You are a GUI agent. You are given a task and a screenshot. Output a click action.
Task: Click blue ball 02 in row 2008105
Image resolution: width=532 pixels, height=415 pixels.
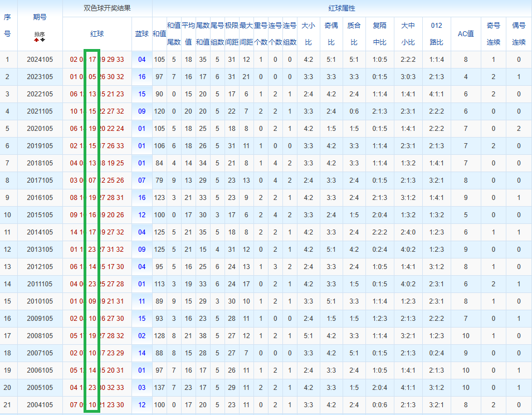click(142, 335)
